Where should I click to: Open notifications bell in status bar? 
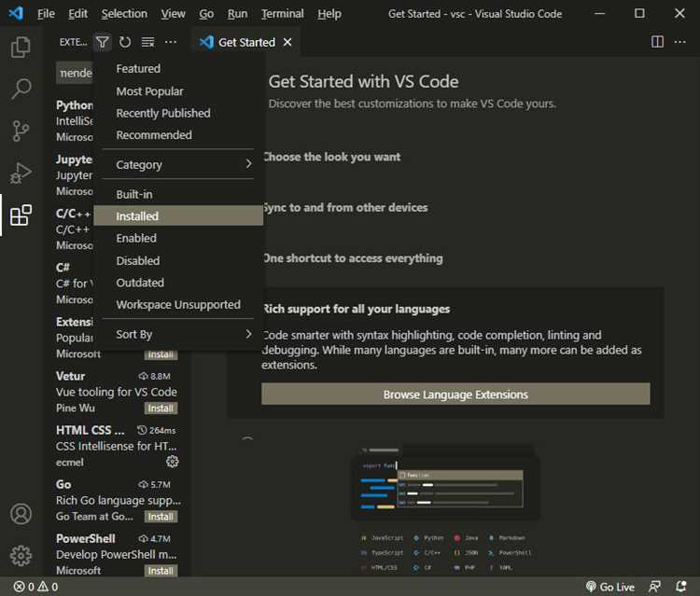[682, 587]
